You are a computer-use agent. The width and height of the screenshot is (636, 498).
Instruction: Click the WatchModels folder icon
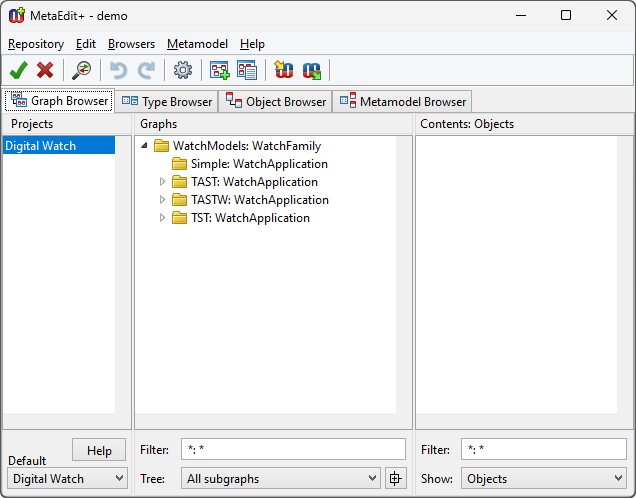(x=161, y=146)
